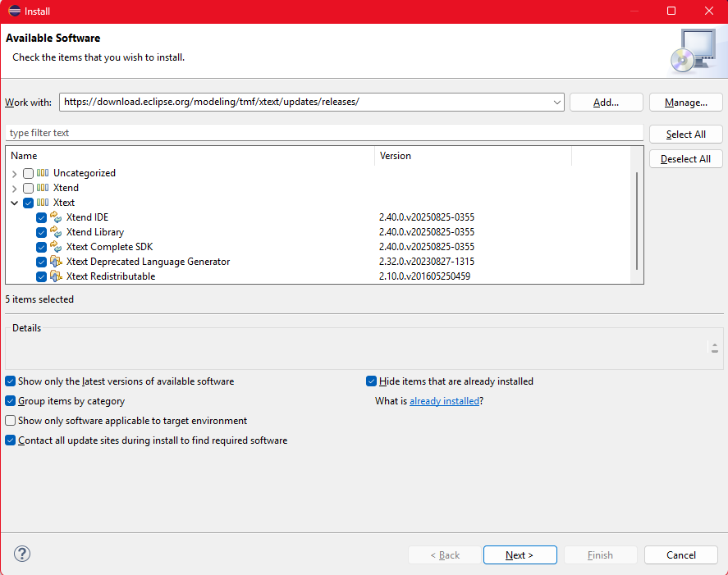
Task: Expand the Uncategorized tree node
Action: [15, 173]
